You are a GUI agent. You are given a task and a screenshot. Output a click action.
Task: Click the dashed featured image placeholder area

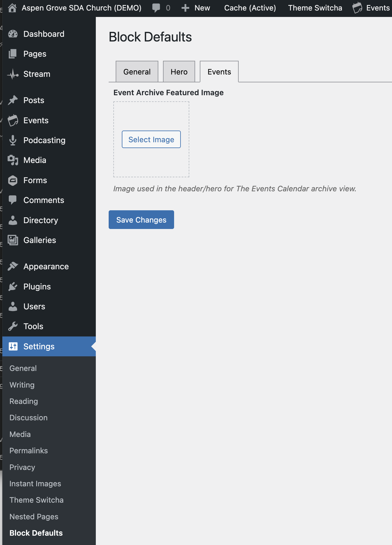151,114
